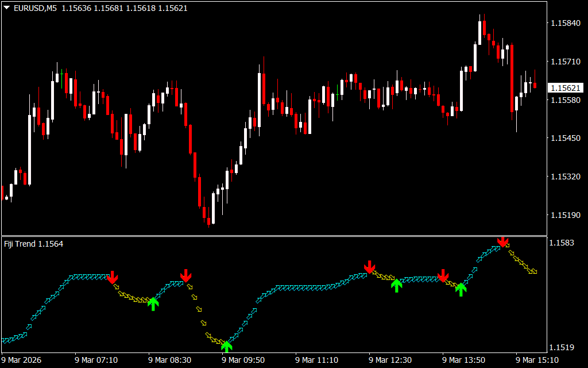Click the 9 Mar 09:50 time axis label
The height and width of the screenshot is (368, 588).
[241, 360]
